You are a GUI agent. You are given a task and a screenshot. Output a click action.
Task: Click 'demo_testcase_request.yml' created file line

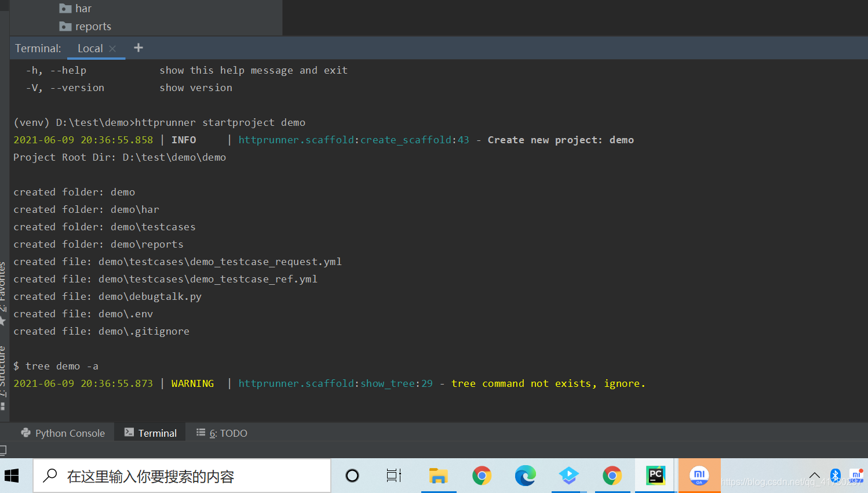(178, 262)
